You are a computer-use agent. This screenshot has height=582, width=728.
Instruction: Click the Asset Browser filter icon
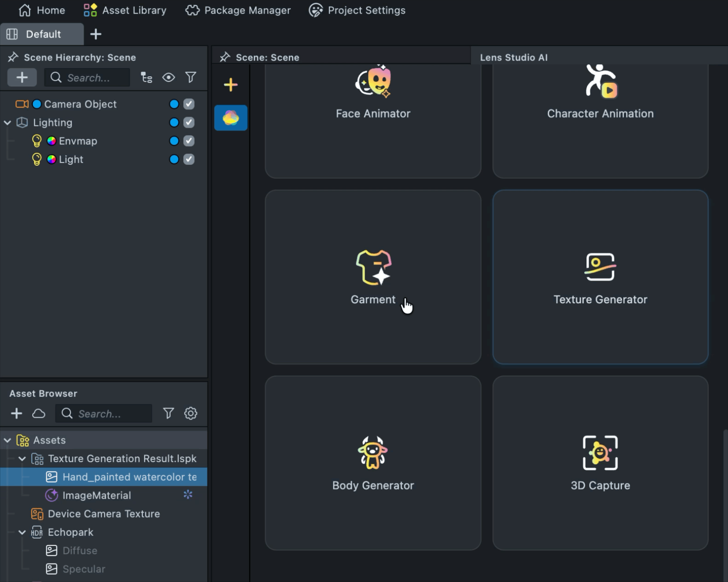tap(169, 413)
